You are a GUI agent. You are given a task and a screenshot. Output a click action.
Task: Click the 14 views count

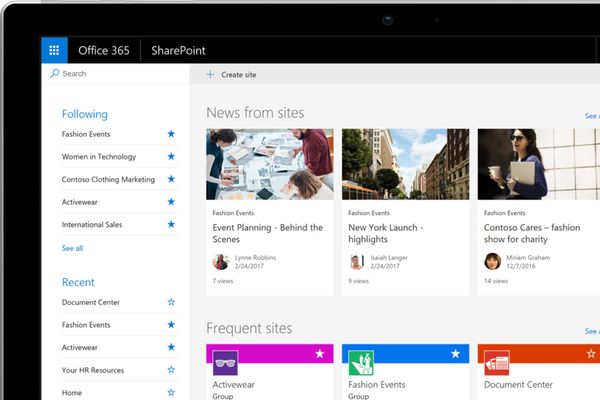496,281
